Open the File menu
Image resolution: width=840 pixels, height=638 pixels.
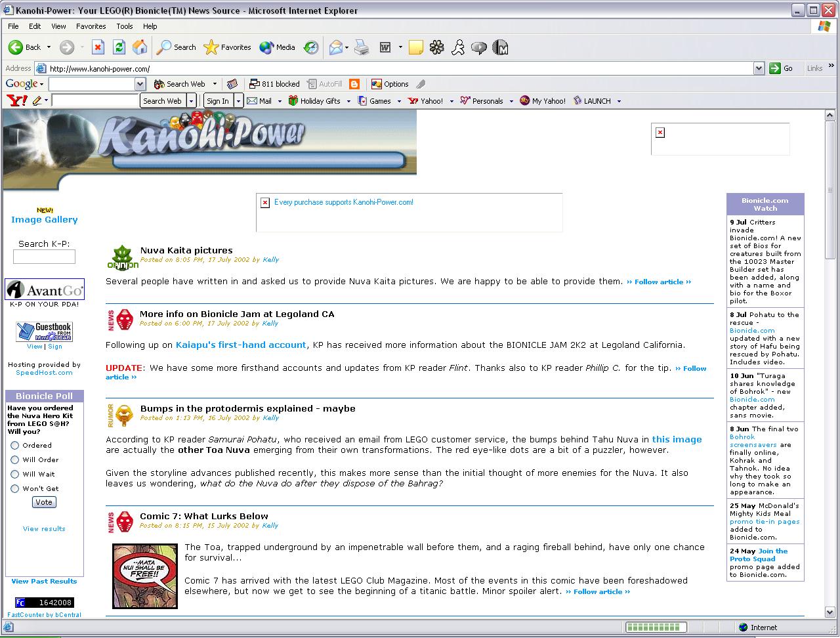pos(13,26)
